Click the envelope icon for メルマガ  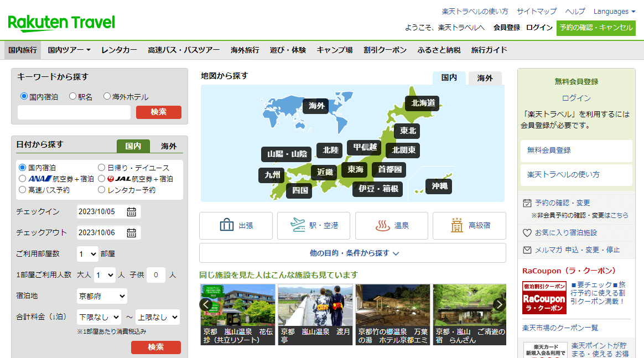click(527, 250)
